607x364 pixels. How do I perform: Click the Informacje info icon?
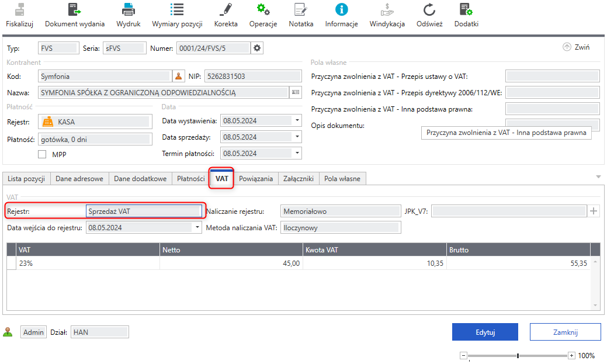point(341,11)
